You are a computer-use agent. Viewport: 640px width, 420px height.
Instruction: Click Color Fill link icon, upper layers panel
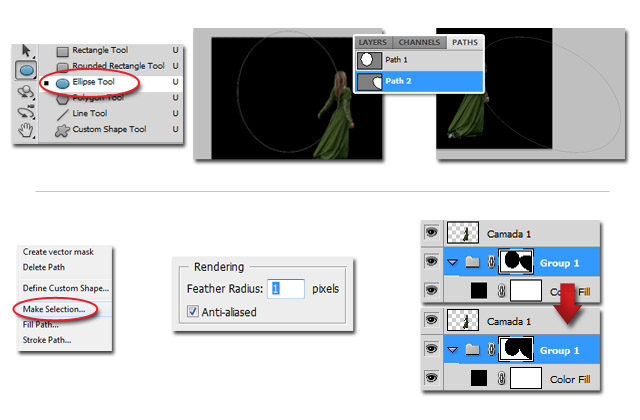click(502, 291)
